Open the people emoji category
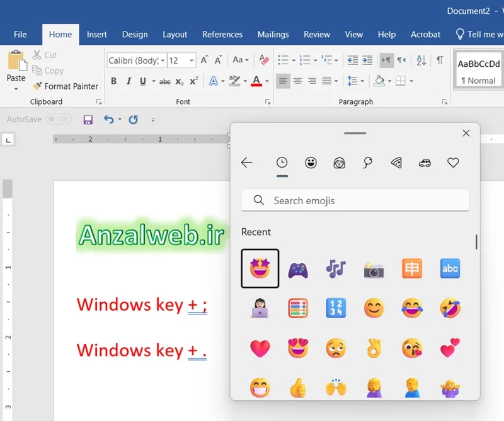Screen dimensions: 504x421 339,163
